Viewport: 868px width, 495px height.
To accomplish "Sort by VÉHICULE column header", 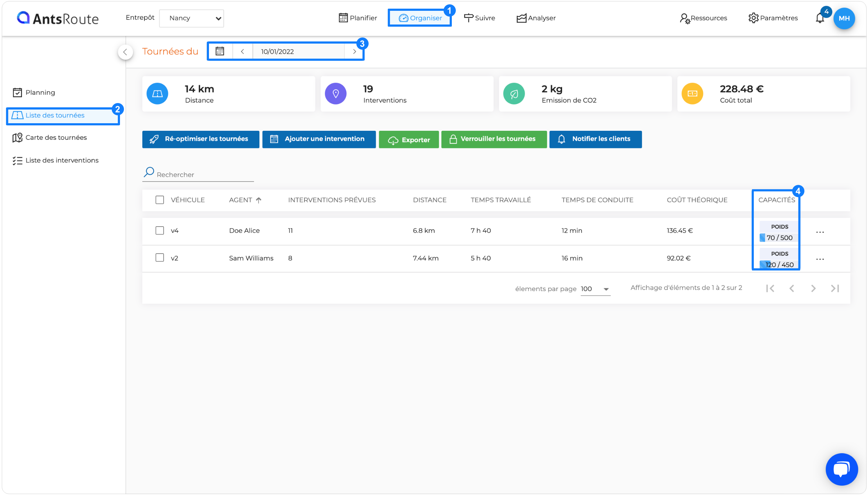I will click(187, 200).
